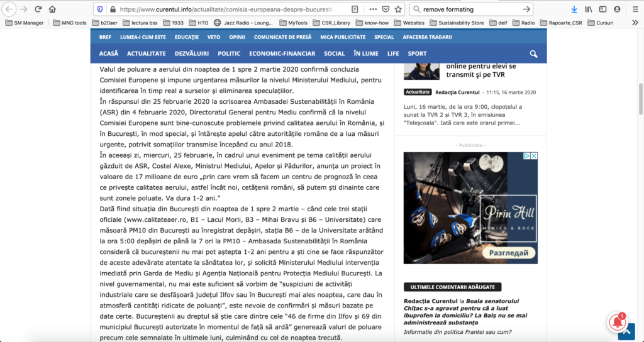Viewport: 644px width, 342px height.
Task: Open AFACEREA TRADARII top link
Action: 427,37
